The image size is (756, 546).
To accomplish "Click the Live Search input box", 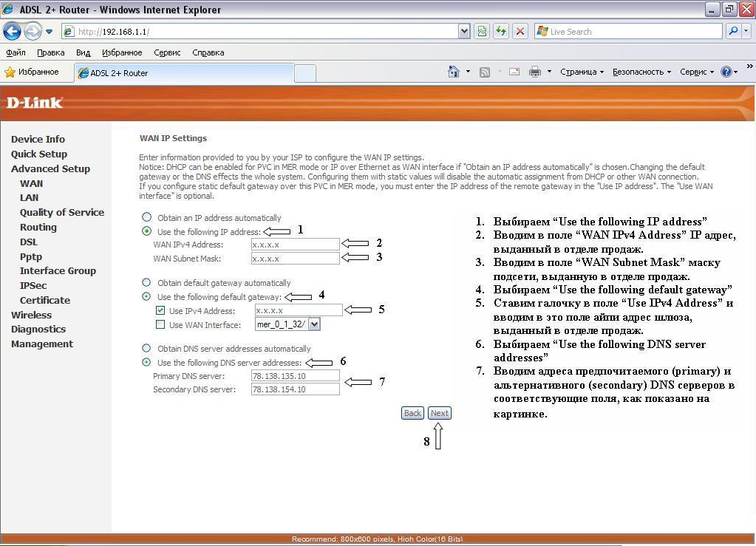I will 628,32.
